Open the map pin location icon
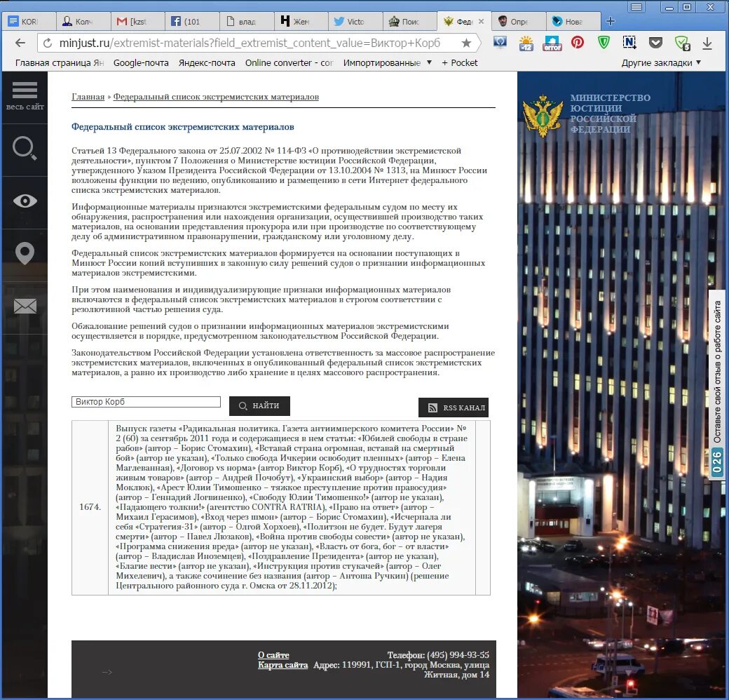This screenshot has height=700, width=729. tap(25, 253)
